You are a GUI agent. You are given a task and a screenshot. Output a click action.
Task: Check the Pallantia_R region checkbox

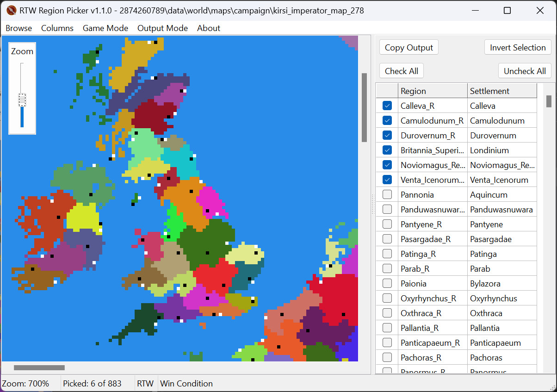pyautogui.click(x=387, y=328)
